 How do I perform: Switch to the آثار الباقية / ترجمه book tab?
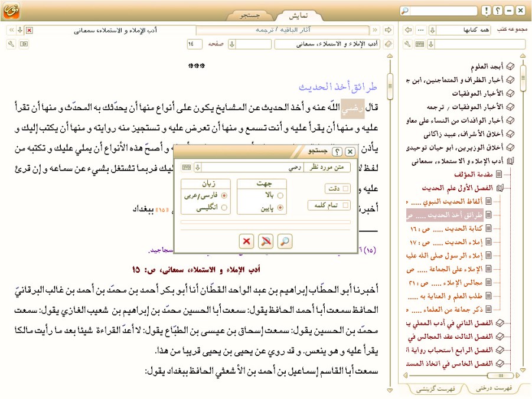283,30
